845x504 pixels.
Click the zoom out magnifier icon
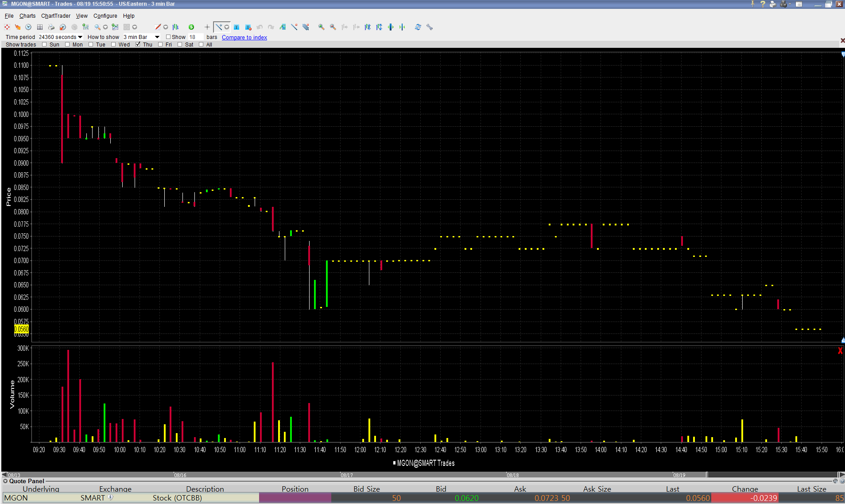pos(333,27)
